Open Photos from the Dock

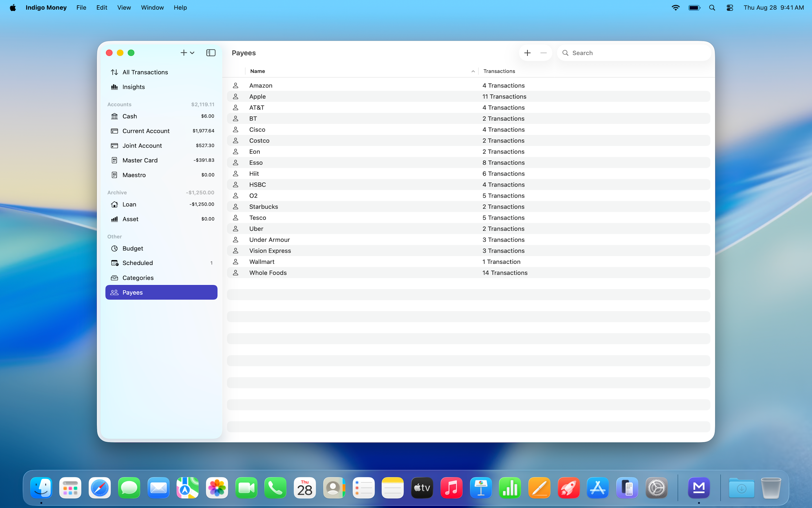(217, 488)
